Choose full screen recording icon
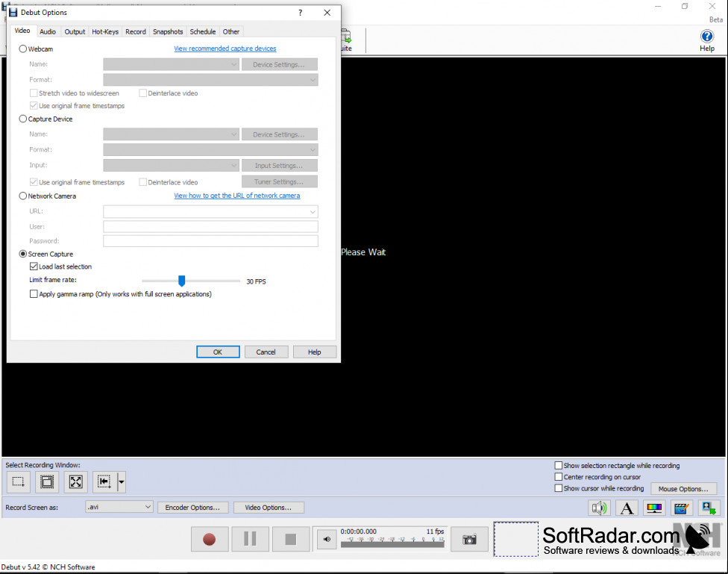This screenshot has height=574, width=728. click(x=75, y=481)
